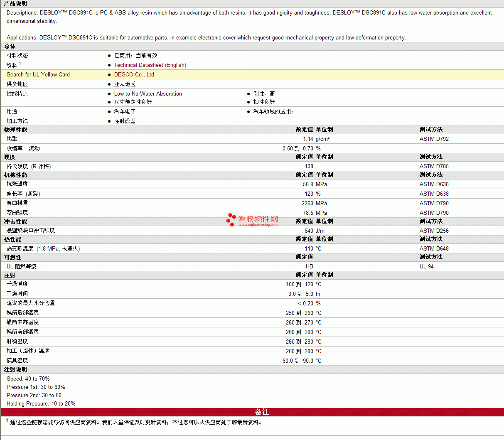Click the UL 阻燃等级 row label
This screenshot has width=504, height=440.
coord(22,266)
